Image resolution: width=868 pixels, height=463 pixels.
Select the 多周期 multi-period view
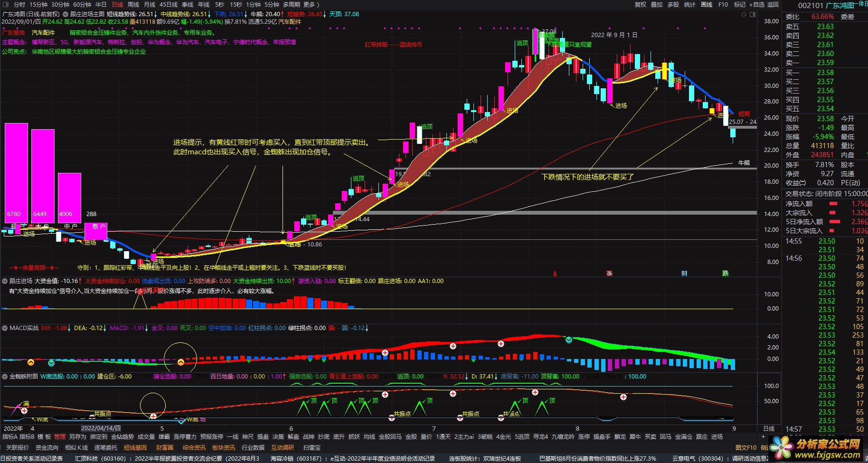[x=292, y=4]
